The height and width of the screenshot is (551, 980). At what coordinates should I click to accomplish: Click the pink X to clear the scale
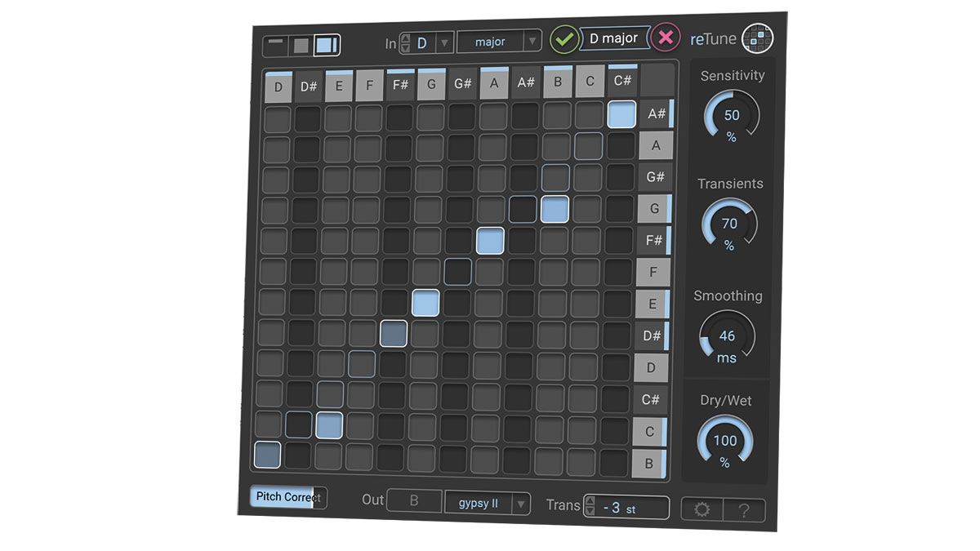coord(666,38)
